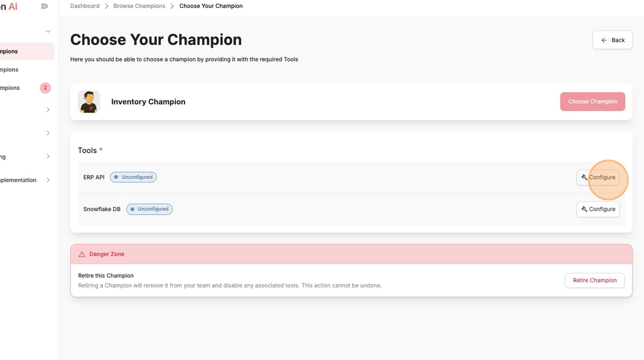Click Retire Champion in the Danger Zone
This screenshot has height=360, width=644.
pyautogui.click(x=595, y=280)
